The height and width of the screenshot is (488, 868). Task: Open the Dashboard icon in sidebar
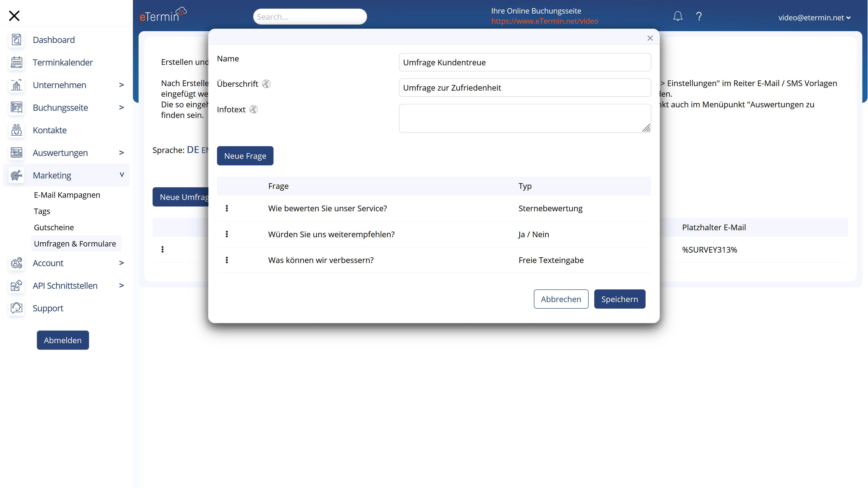pyautogui.click(x=16, y=40)
